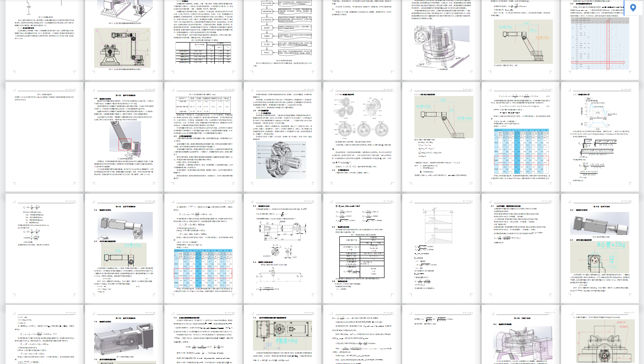Select the text-only page starting with section 5.7
The height and width of the screenshot is (364, 644).
coord(521,248)
